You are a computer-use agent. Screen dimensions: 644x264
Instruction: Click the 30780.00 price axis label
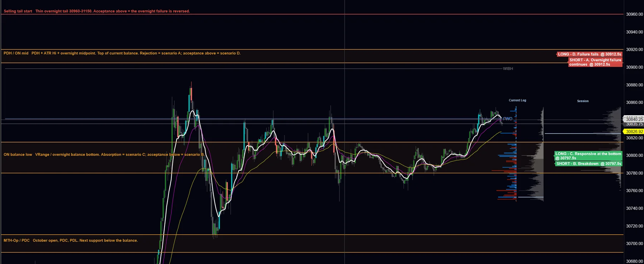[634, 173]
